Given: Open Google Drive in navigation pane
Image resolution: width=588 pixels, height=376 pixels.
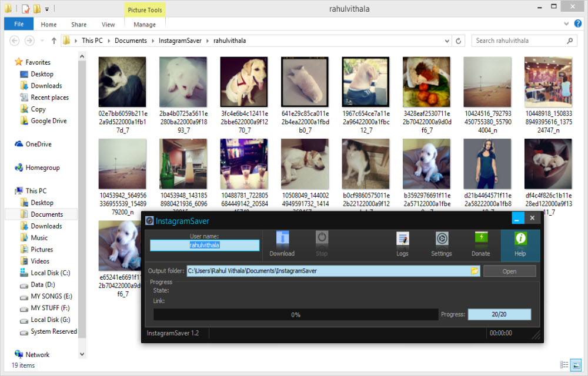Looking at the screenshot, I should pyautogui.click(x=48, y=120).
